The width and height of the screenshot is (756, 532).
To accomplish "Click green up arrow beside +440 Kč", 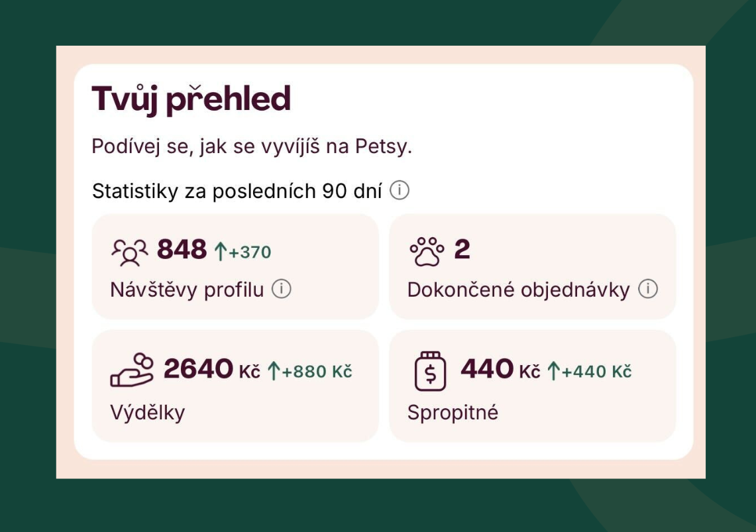I will coord(554,371).
